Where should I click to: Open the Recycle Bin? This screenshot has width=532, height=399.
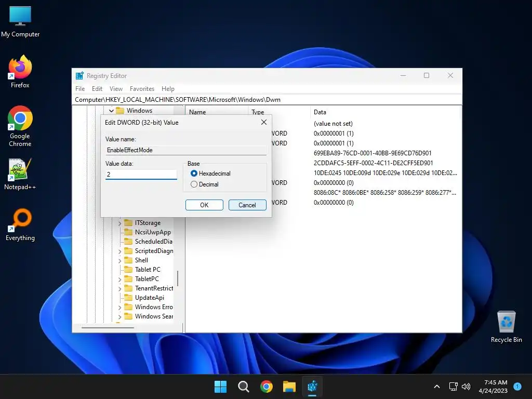click(x=506, y=326)
